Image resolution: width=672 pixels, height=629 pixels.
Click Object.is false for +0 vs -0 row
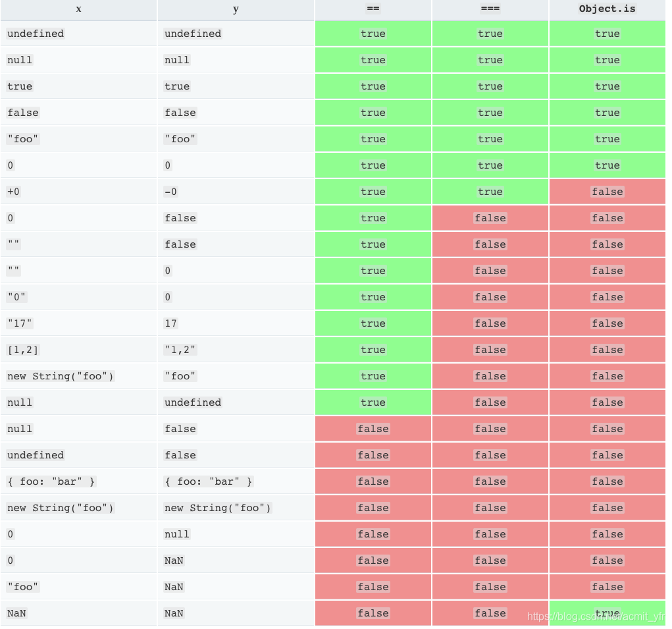[607, 192]
